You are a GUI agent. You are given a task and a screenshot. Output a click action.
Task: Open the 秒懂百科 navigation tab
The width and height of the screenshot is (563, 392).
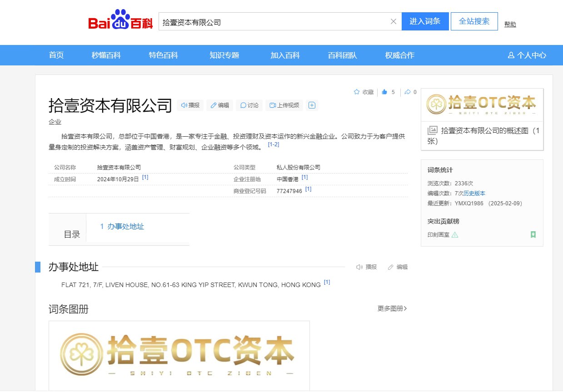coord(106,55)
